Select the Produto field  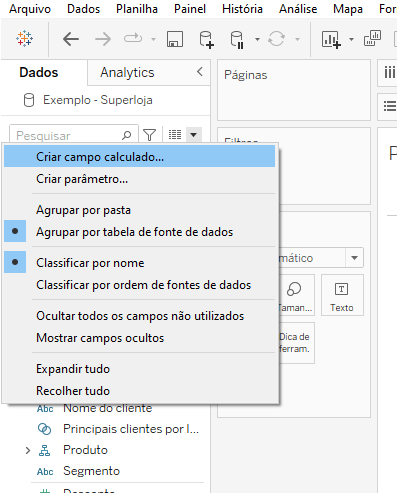[x=85, y=450]
